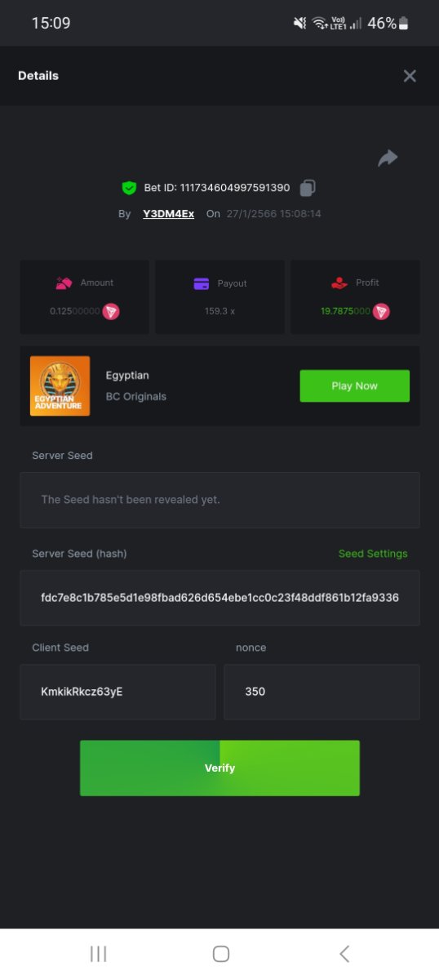The height and width of the screenshot is (980, 439).
Task: Tap the green verified shield icon
Action: coord(129,188)
